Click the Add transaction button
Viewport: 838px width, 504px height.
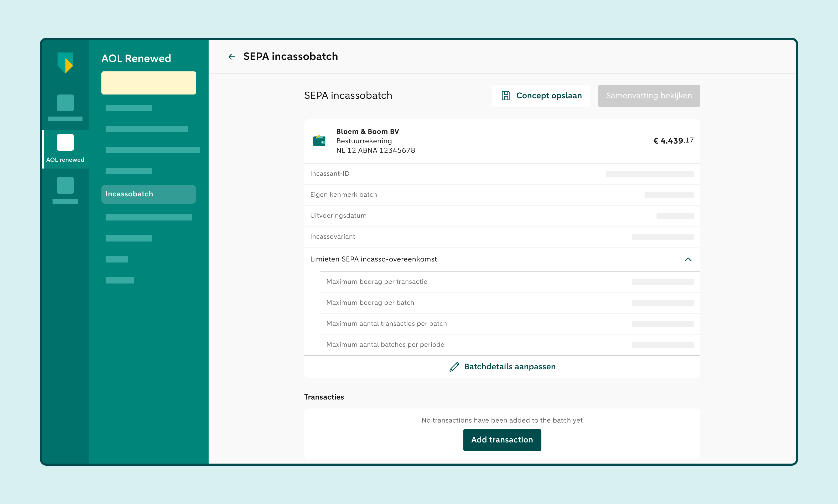pos(502,440)
